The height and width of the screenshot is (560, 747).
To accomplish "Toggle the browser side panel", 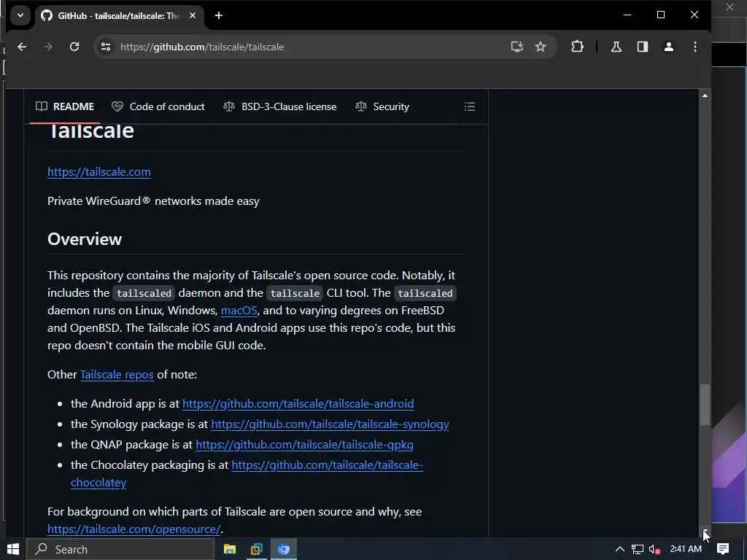I will (x=642, y=47).
